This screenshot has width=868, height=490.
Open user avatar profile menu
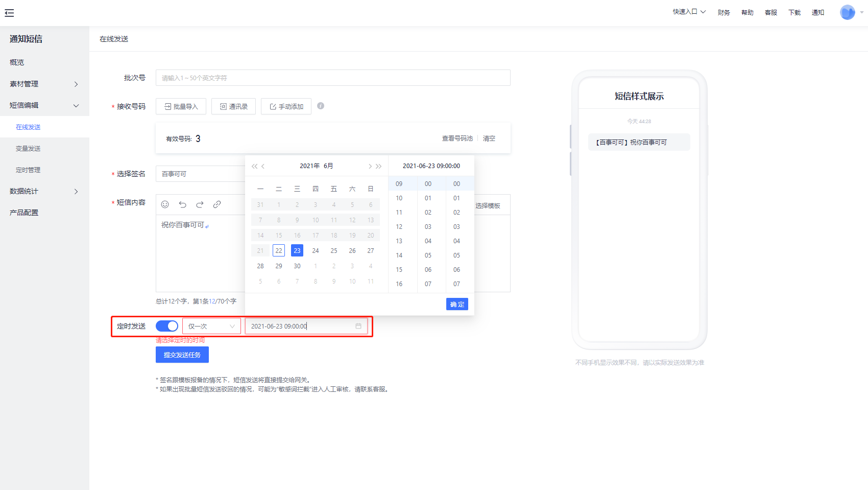click(x=848, y=12)
